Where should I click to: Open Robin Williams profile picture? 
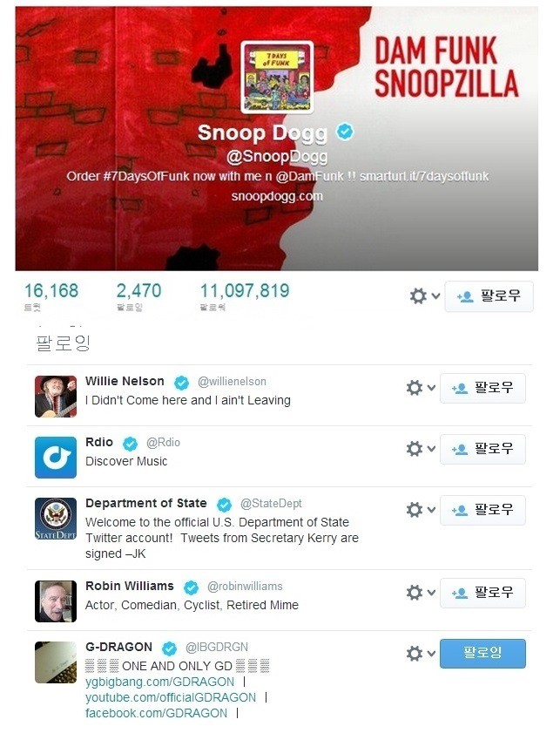click(56, 601)
